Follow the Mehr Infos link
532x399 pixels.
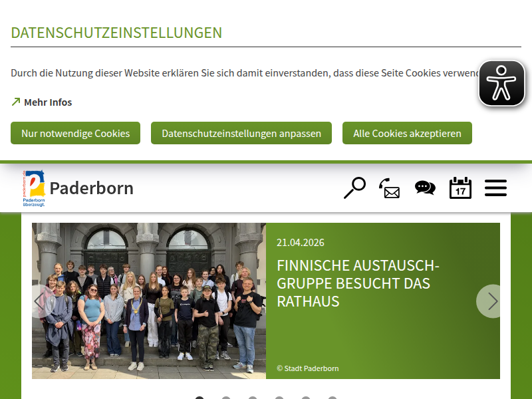(47, 102)
